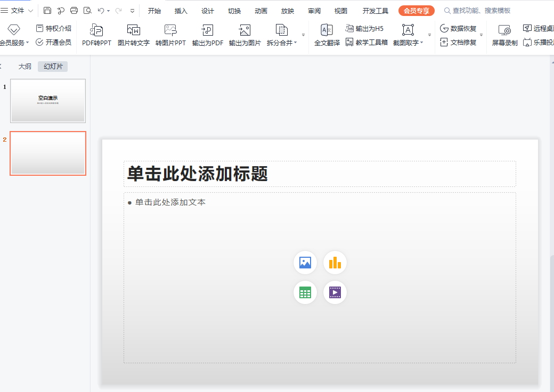Open the 输出为H5 export tool
The image size is (554, 392).
coord(366,29)
